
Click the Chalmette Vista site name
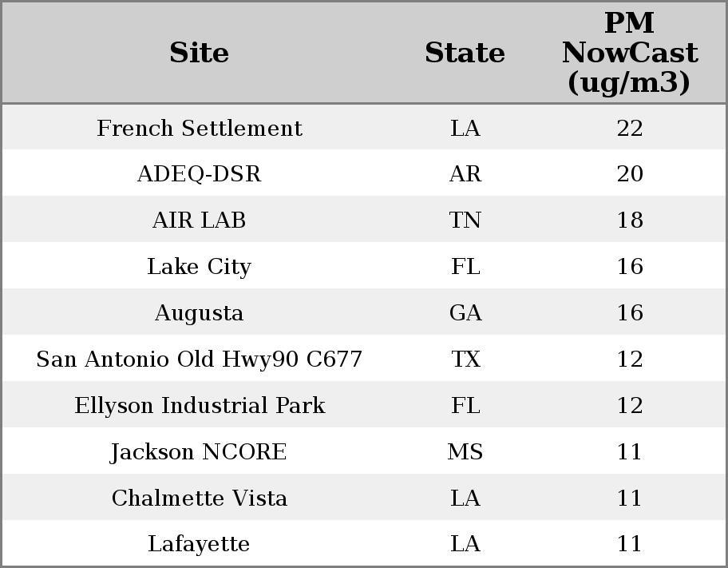pyautogui.click(x=200, y=498)
